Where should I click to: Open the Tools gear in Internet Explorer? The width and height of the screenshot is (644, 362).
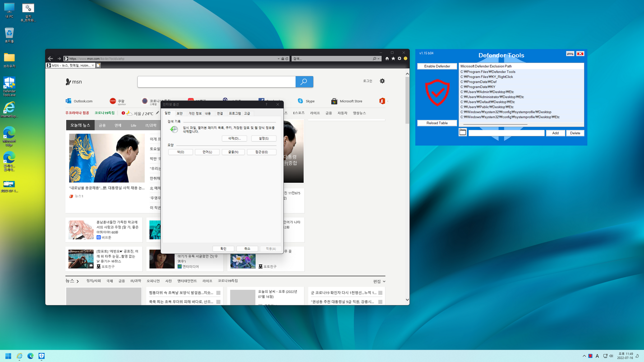(399, 59)
